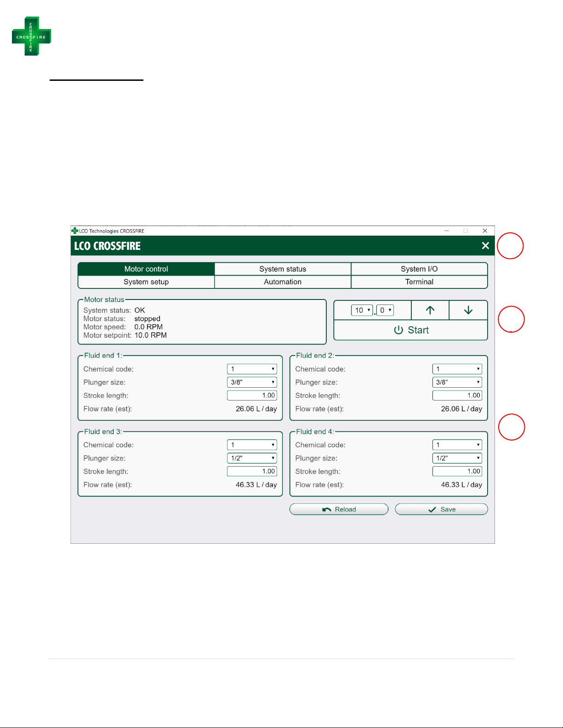Start the motor with the Start button
The height and width of the screenshot is (728, 563).
pyautogui.click(x=411, y=330)
